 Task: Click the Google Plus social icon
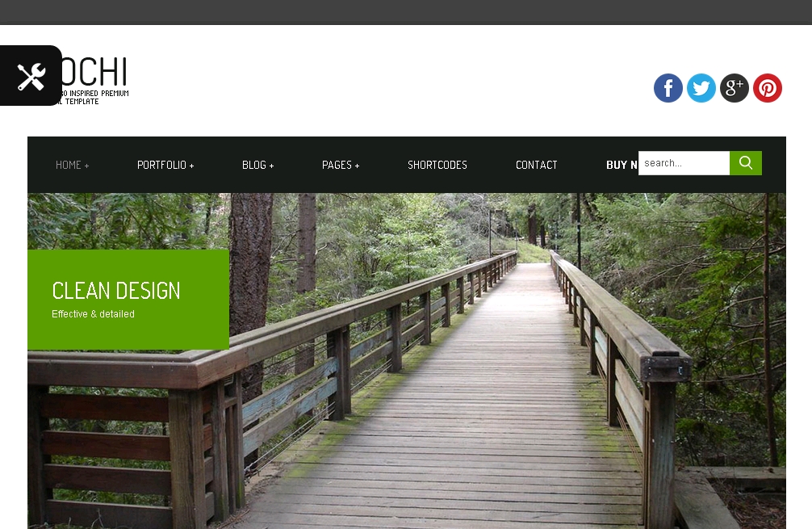point(735,87)
